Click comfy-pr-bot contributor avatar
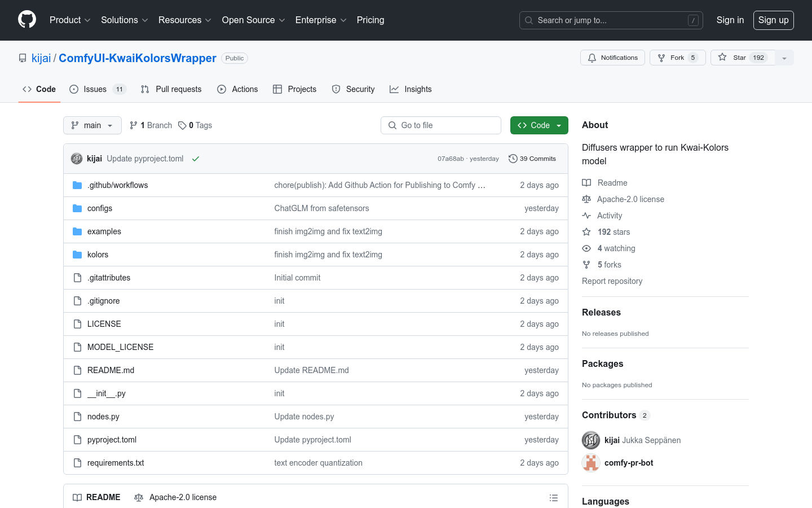 (x=591, y=463)
